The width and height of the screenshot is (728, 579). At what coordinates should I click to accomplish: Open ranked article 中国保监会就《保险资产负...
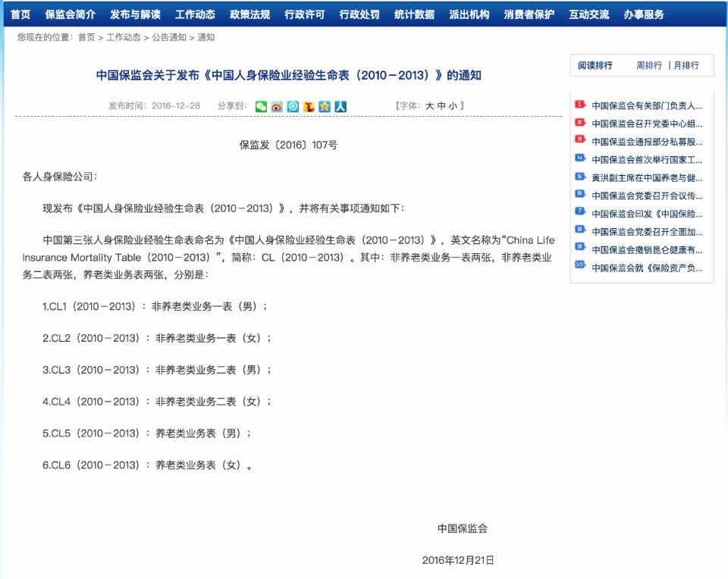click(647, 268)
